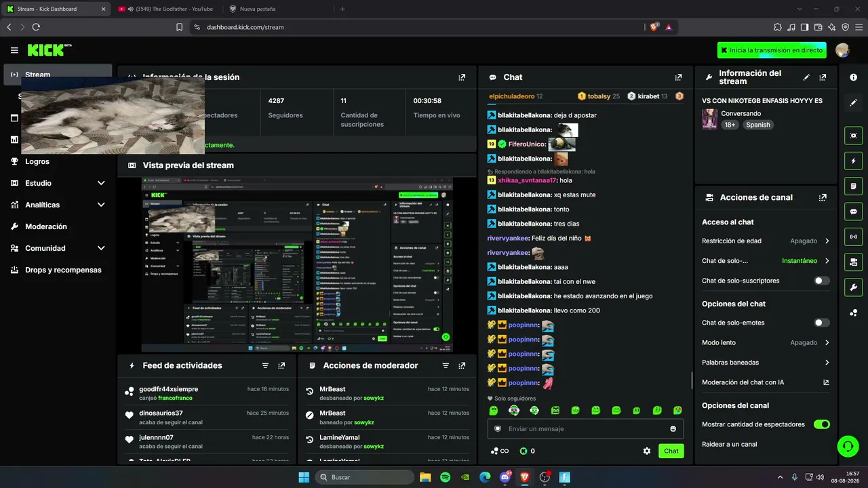Viewport: 868px width, 488px height.
Task: Click the Enviar un mensaje field
Action: (585, 428)
